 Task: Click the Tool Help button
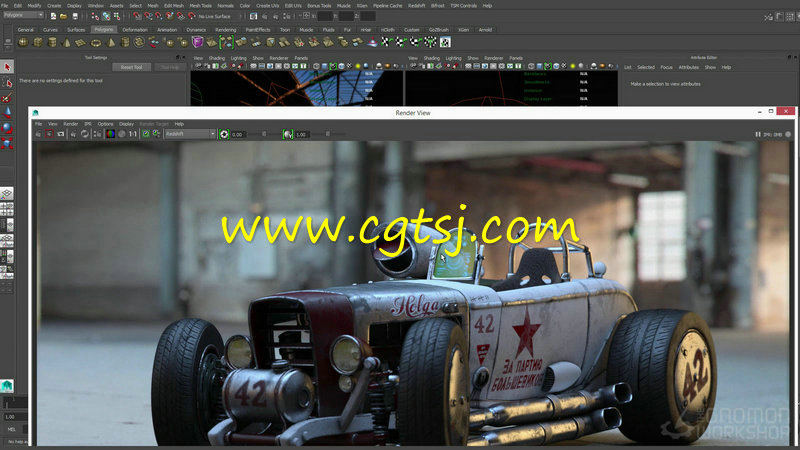(x=169, y=67)
